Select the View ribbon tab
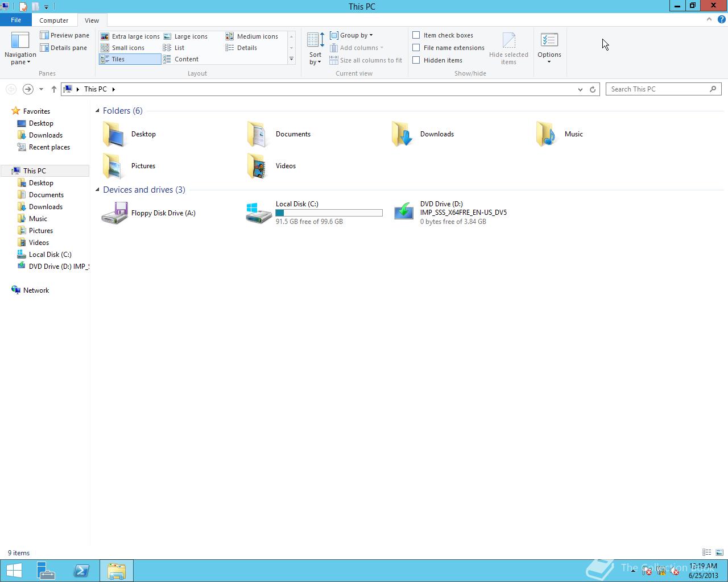The width and height of the screenshot is (728, 582). (x=92, y=20)
